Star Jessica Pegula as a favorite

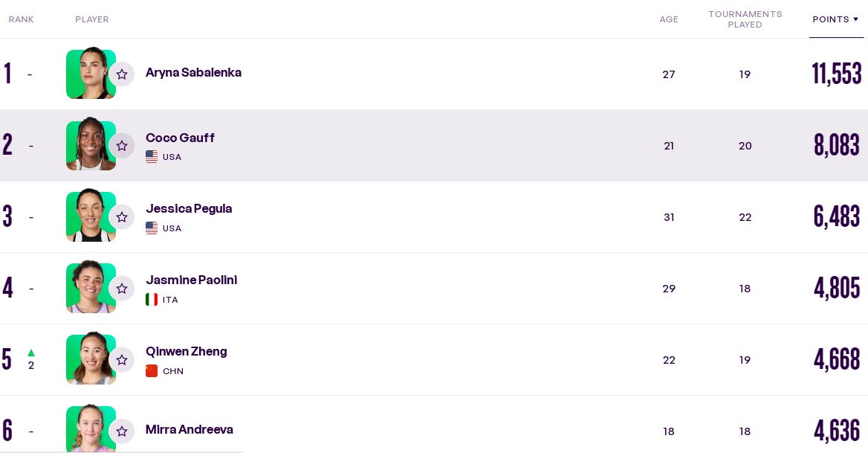122,217
